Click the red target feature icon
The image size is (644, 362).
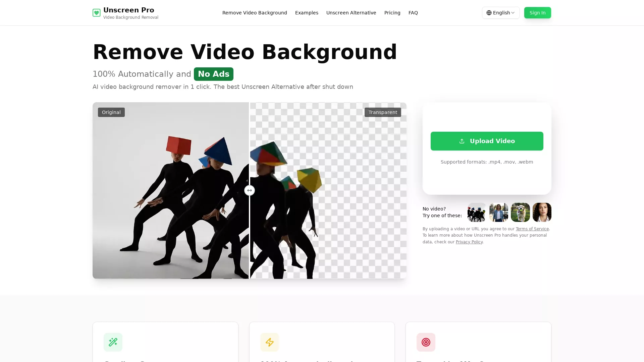coord(426,342)
